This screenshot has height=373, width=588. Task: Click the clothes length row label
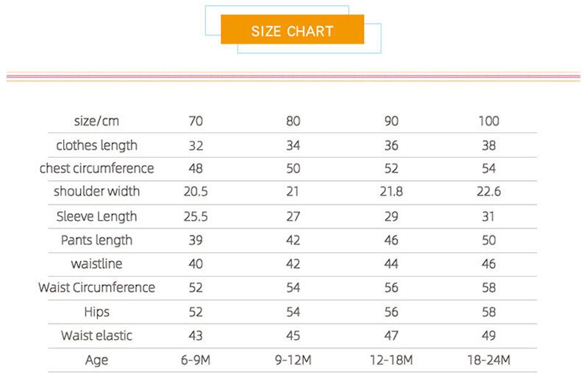coord(97,146)
